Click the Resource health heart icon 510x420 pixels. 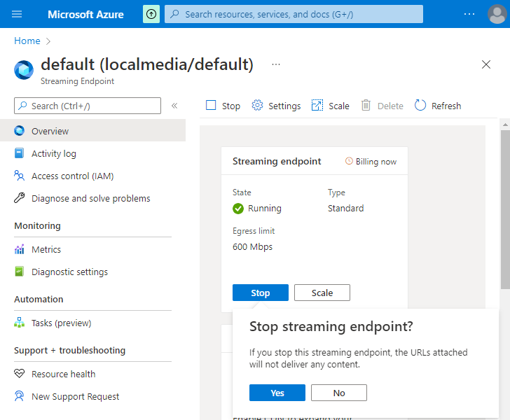point(19,373)
